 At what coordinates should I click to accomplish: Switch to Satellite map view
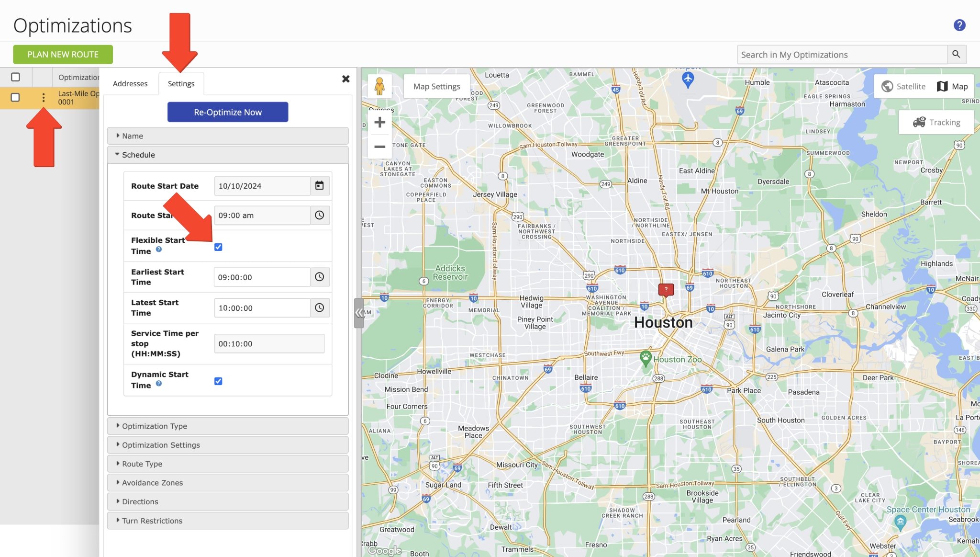pos(904,86)
